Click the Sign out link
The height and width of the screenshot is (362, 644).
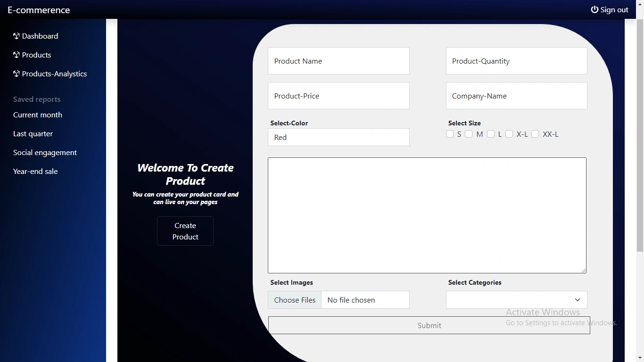(610, 9)
